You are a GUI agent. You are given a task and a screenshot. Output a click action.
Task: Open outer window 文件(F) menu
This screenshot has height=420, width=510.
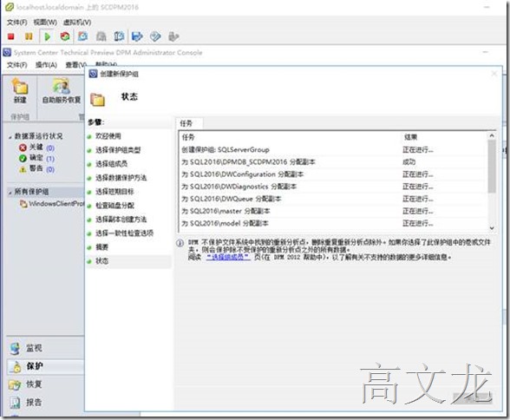(x=17, y=22)
